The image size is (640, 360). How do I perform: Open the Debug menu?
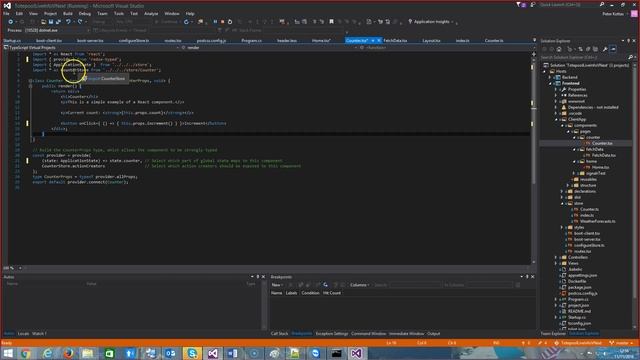click(84, 13)
